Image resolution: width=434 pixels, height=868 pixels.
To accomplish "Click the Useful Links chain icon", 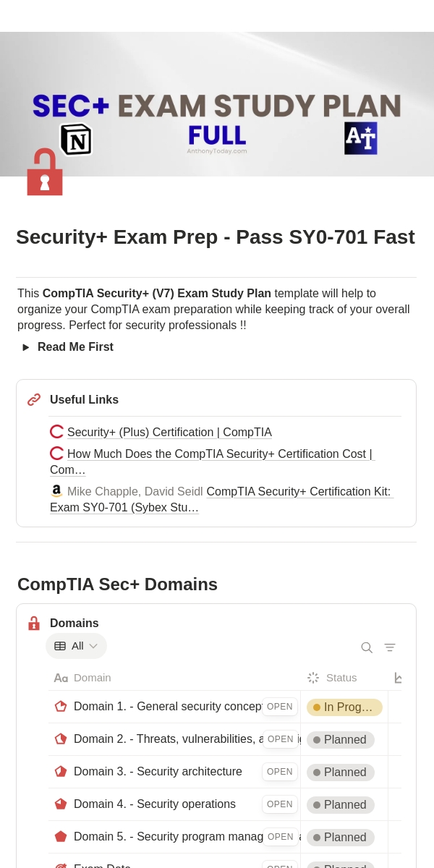I will pos(34,400).
